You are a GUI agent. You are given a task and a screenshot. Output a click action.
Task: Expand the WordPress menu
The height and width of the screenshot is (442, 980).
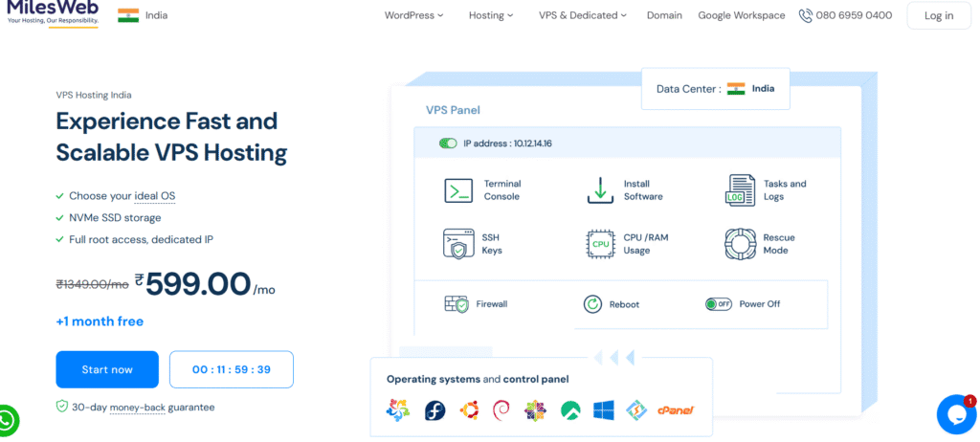tap(413, 15)
